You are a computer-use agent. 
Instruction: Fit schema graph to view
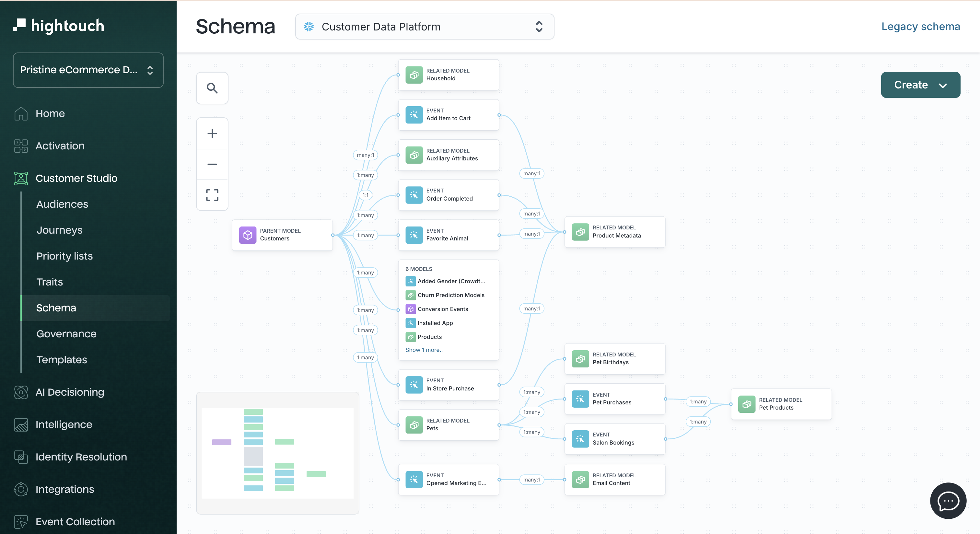click(x=212, y=195)
